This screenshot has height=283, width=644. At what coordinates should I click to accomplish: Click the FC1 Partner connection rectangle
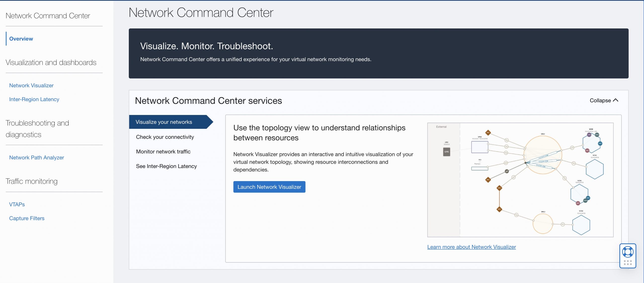(480, 168)
